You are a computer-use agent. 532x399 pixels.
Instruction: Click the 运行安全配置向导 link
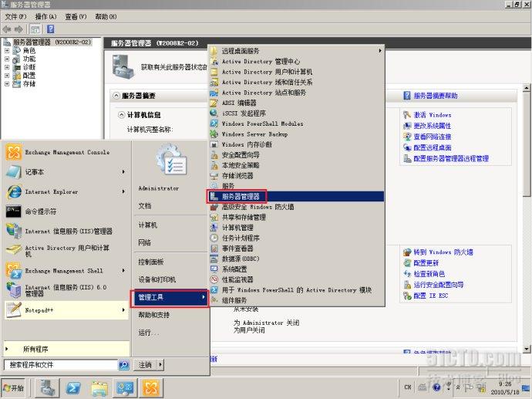point(439,285)
